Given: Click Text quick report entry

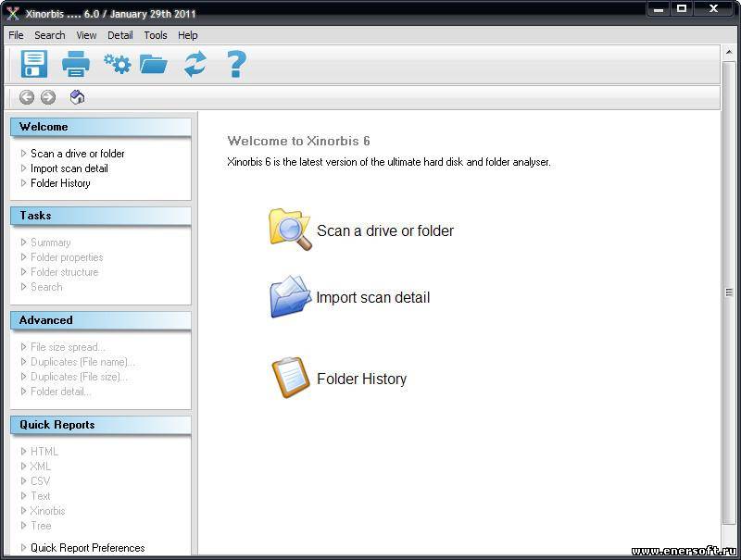Looking at the screenshot, I should tap(41, 496).
